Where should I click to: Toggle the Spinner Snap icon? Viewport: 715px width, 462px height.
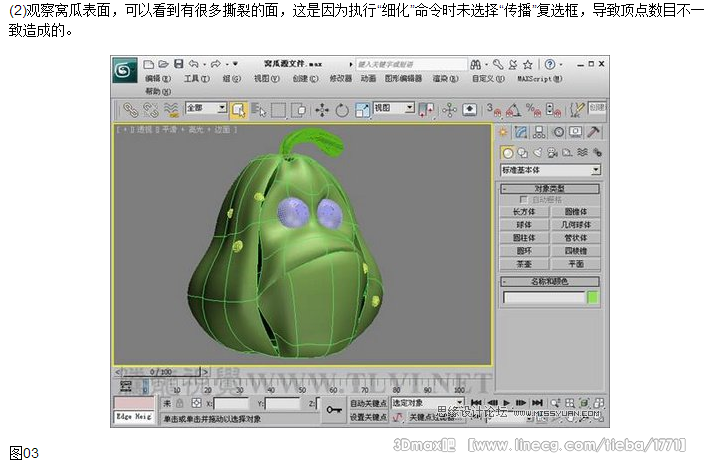tap(553, 110)
